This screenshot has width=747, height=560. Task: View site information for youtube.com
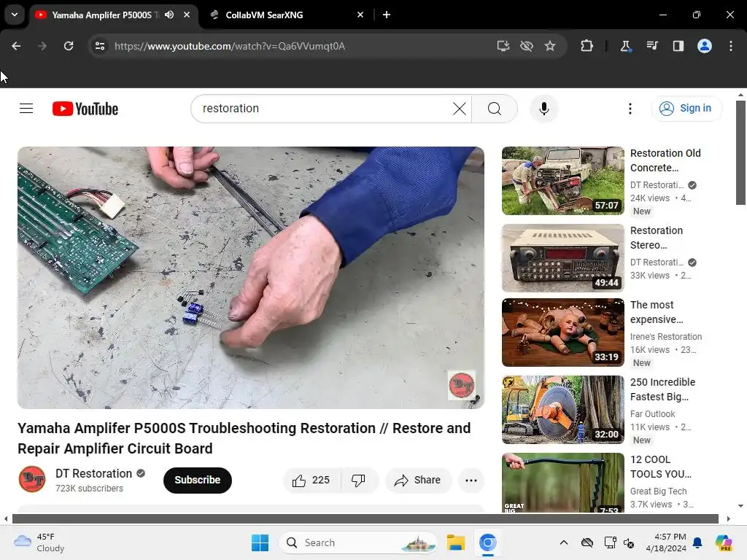pos(100,46)
